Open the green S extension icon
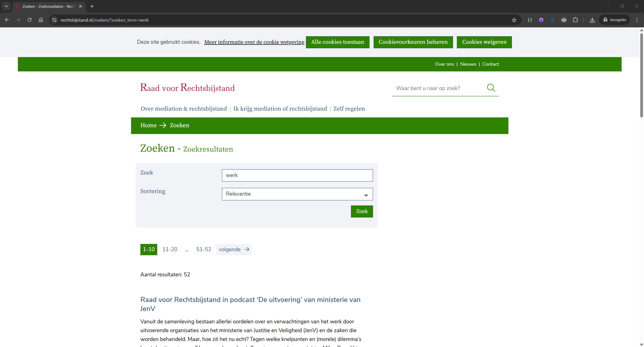644x347 pixels. [530, 20]
